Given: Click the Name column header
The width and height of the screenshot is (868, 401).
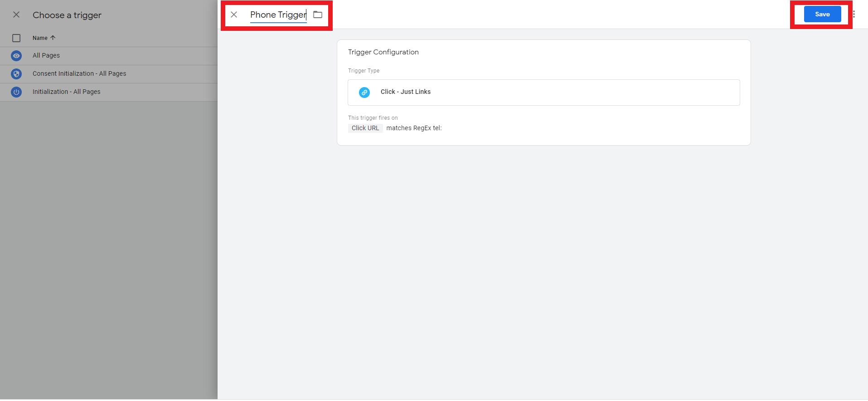Looking at the screenshot, I should click(40, 38).
